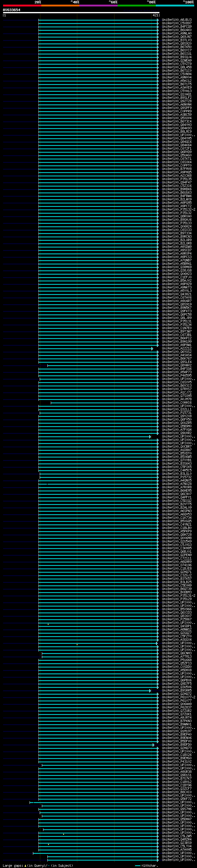Click hit label UniRef100_Q8L458
197x868 pixels.
pos(177,67)
